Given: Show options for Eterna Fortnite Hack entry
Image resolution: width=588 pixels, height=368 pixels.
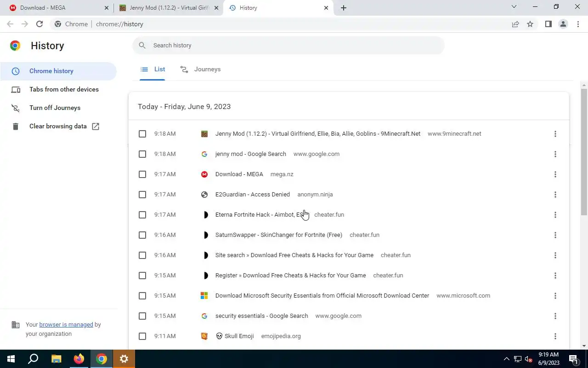Looking at the screenshot, I should pos(555,215).
